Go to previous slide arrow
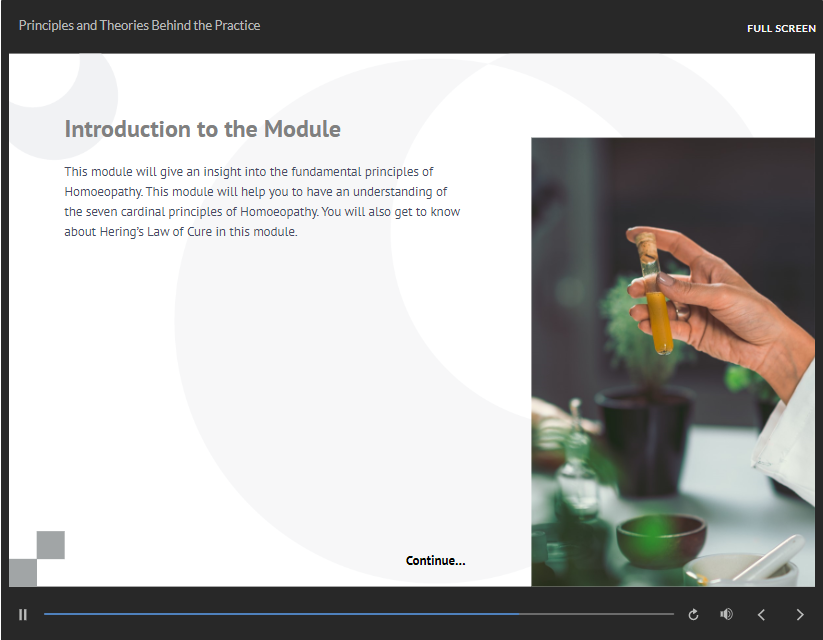The width and height of the screenshot is (823, 640). (x=761, y=614)
